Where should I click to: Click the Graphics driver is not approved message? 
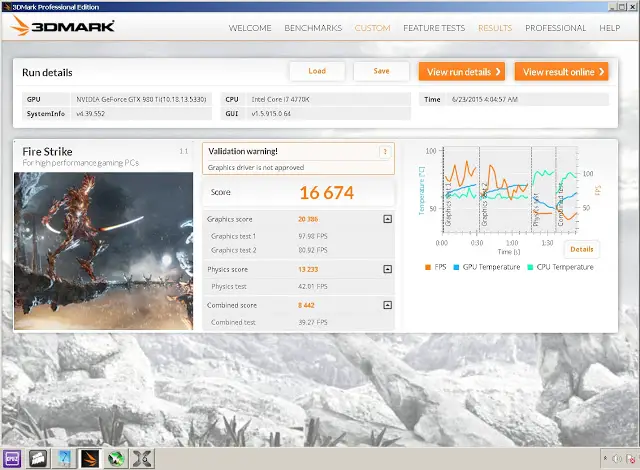[x=256, y=167]
